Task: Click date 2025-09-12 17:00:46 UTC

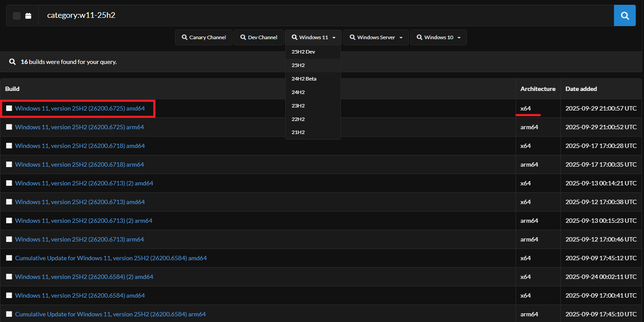Action: click(601, 239)
